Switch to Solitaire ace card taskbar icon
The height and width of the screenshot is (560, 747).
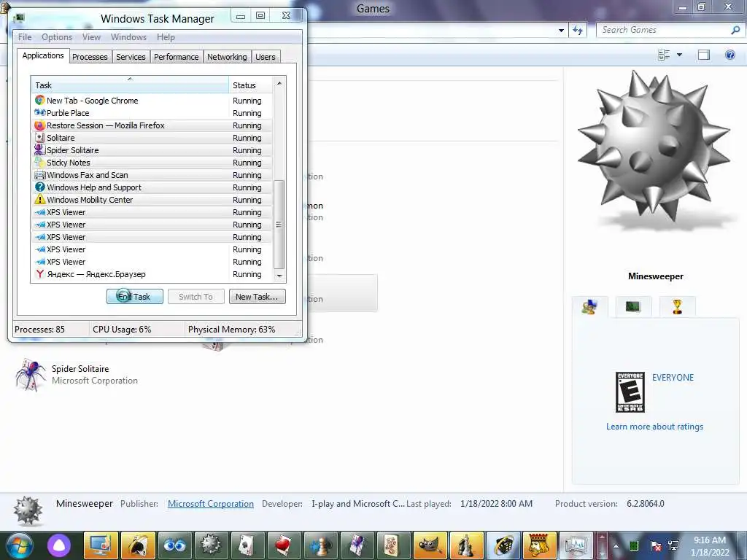click(247, 545)
